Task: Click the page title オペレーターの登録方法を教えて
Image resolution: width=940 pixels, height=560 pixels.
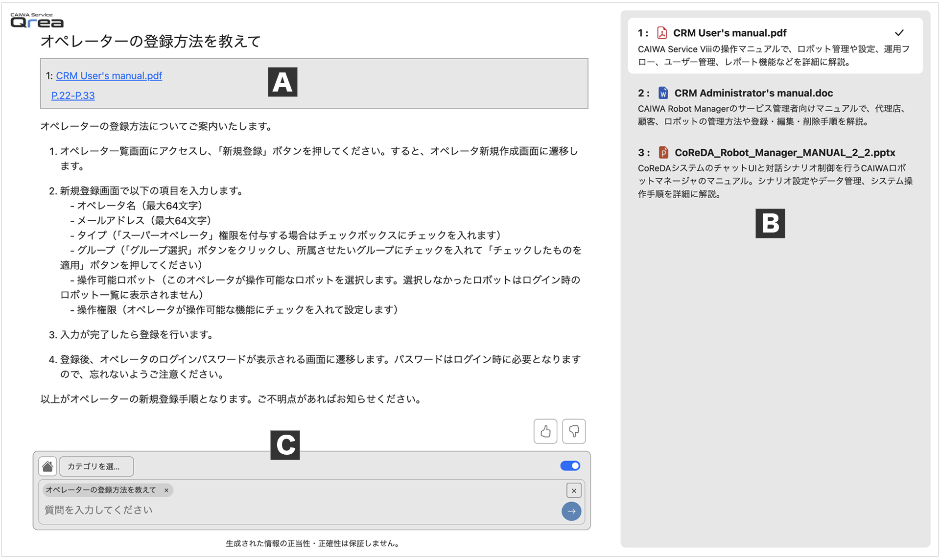Action: pos(150,42)
